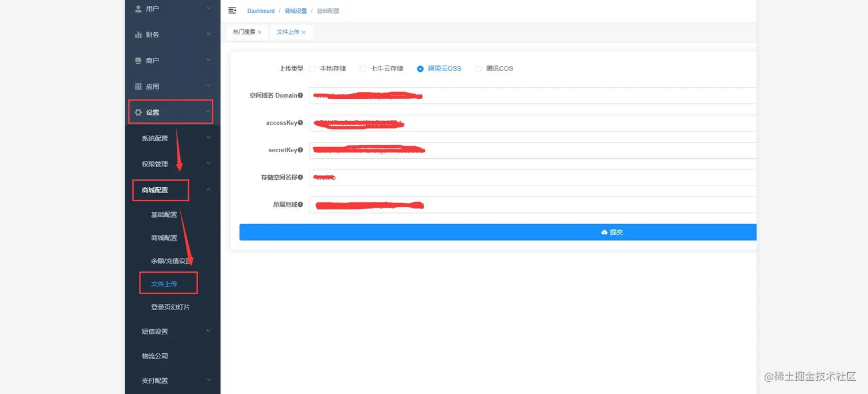Open the 商城配置 sub-item in sidebar
This screenshot has width=868, height=394.
[x=164, y=238]
